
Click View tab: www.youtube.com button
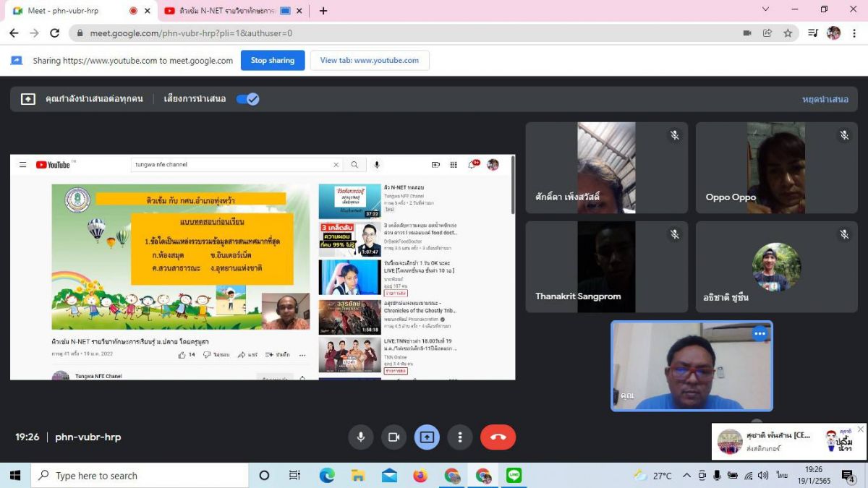369,61
